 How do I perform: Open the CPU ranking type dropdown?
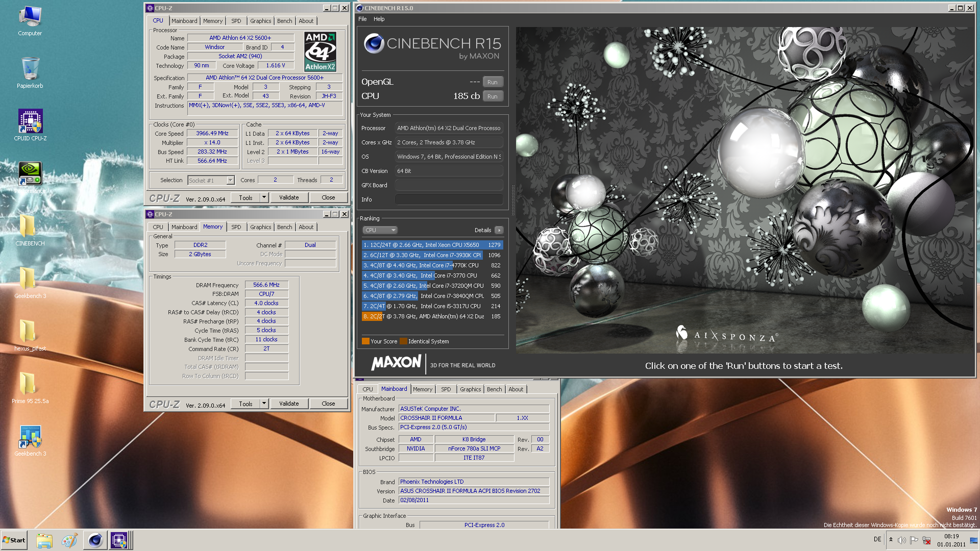380,230
